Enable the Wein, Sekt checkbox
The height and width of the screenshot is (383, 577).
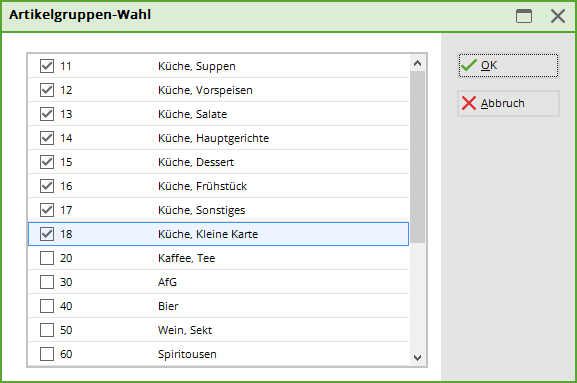click(x=47, y=330)
